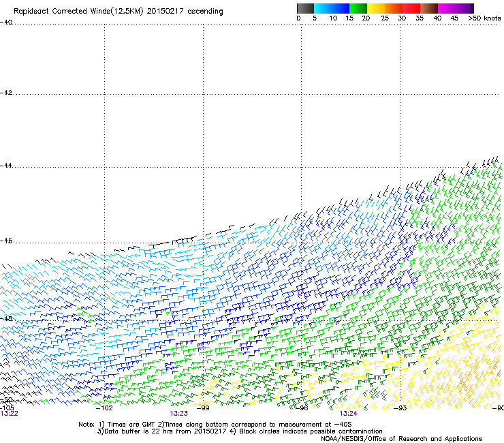Screen dimensions: 504x443
Task: Click the blue 10-15 knots legend segment
Action: click(341, 8)
